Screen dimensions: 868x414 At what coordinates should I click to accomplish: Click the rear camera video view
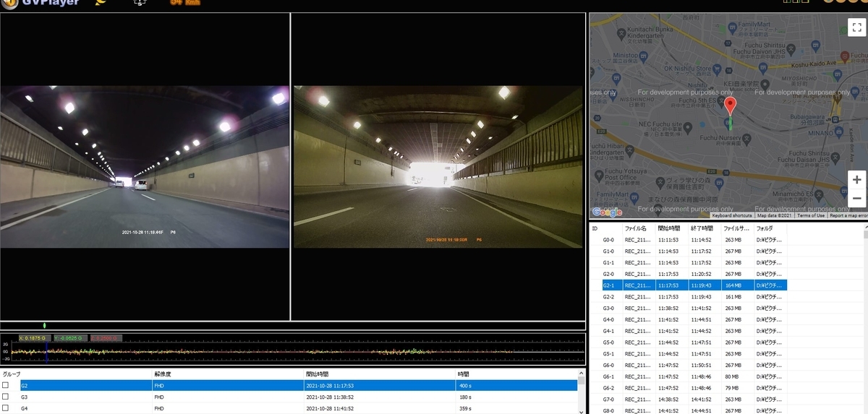(x=438, y=167)
